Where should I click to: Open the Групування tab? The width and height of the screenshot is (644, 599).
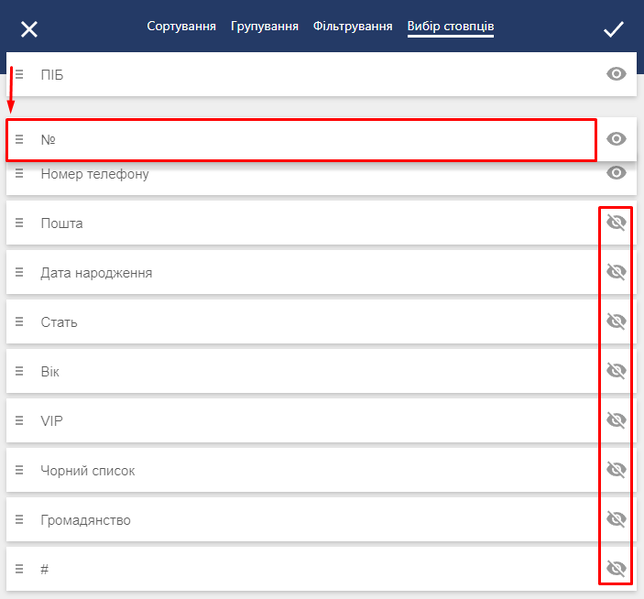(264, 26)
